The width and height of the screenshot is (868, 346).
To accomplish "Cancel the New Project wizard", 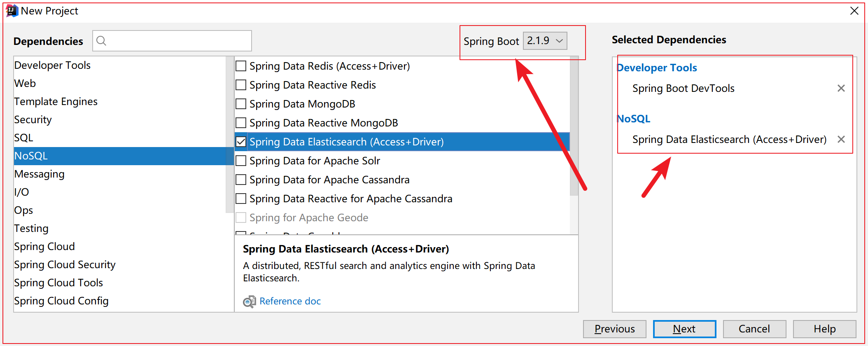I will coord(754,329).
